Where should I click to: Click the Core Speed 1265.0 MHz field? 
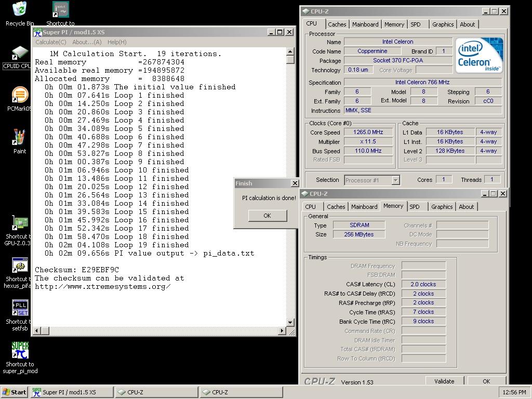point(368,132)
